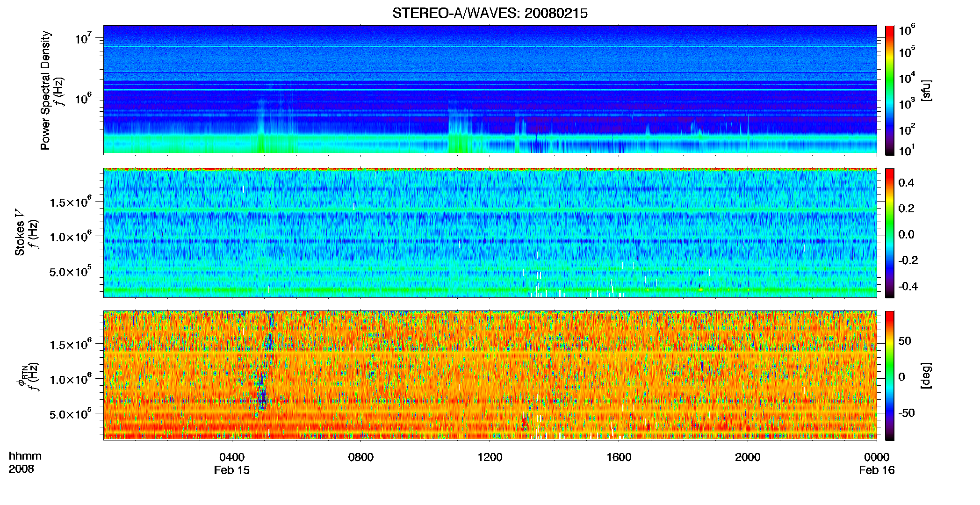The width and height of the screenshot is (980, 505).
Task: Click the phi RTN degree color bar
Action: pyautogui.click(x=890, y=376)
